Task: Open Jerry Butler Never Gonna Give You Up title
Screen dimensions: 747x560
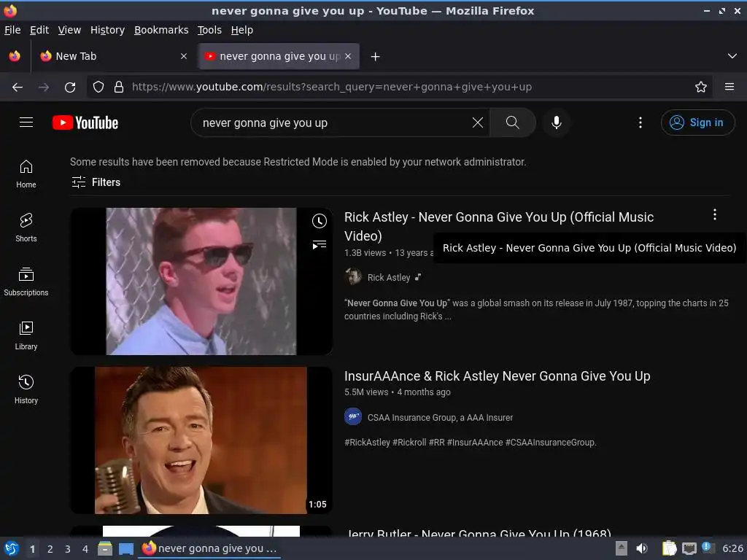Action: pyautogui.click(x=478, y=532)
